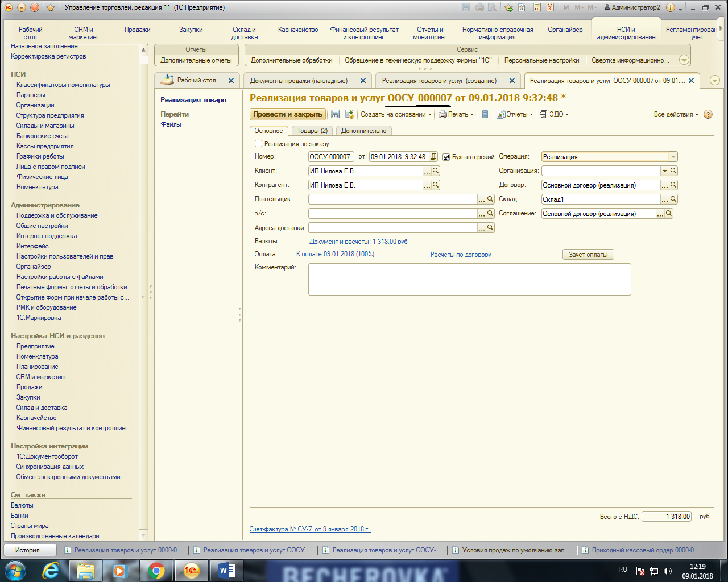
Task: Click the save document diskette icon
Action: click(335, 114)
